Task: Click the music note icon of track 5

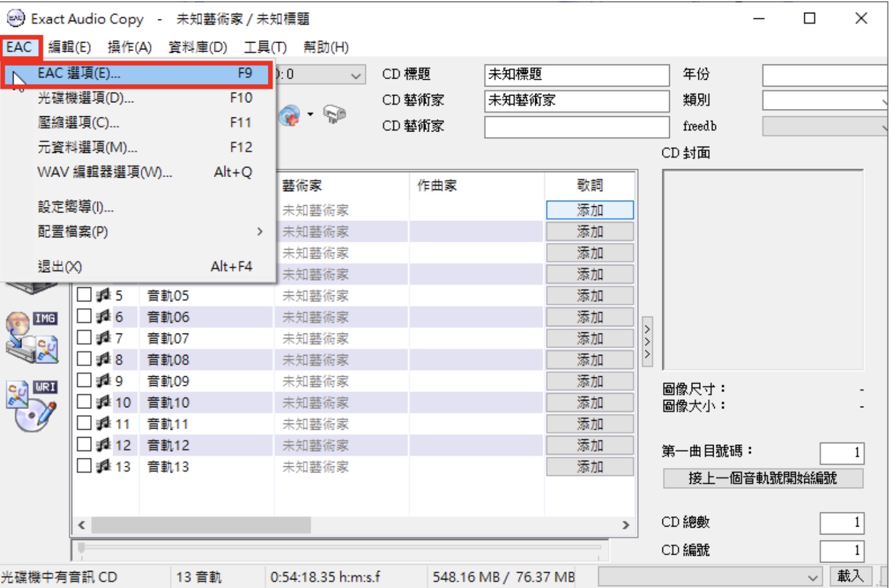Action: point(104,295)
